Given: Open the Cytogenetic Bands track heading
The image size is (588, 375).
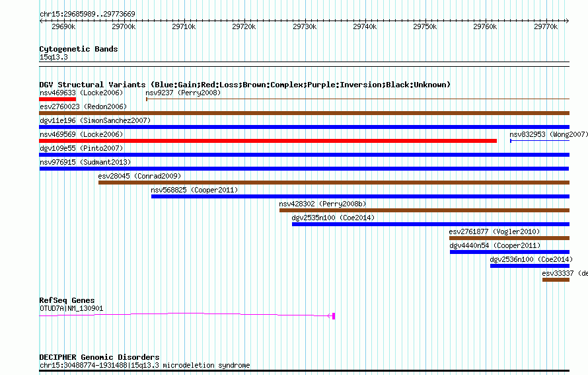Looking at the screenshot, I should click(79, 49).
